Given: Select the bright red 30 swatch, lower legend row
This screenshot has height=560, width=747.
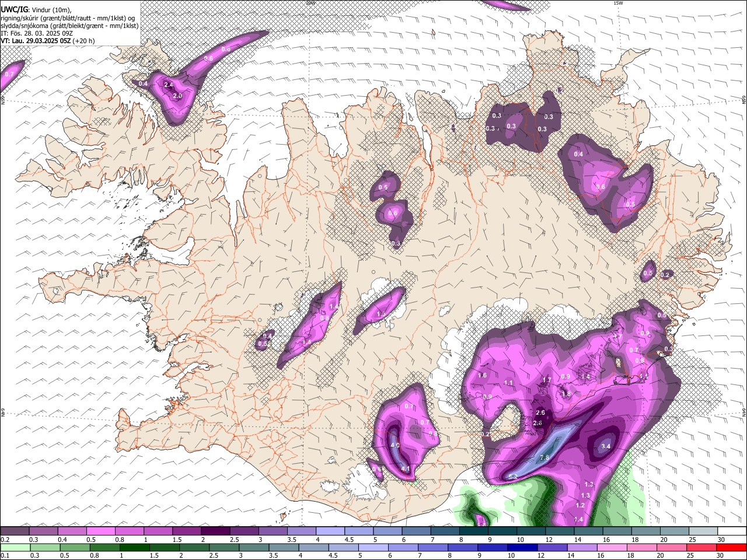Looking at the screenshot, I should 731,547.
